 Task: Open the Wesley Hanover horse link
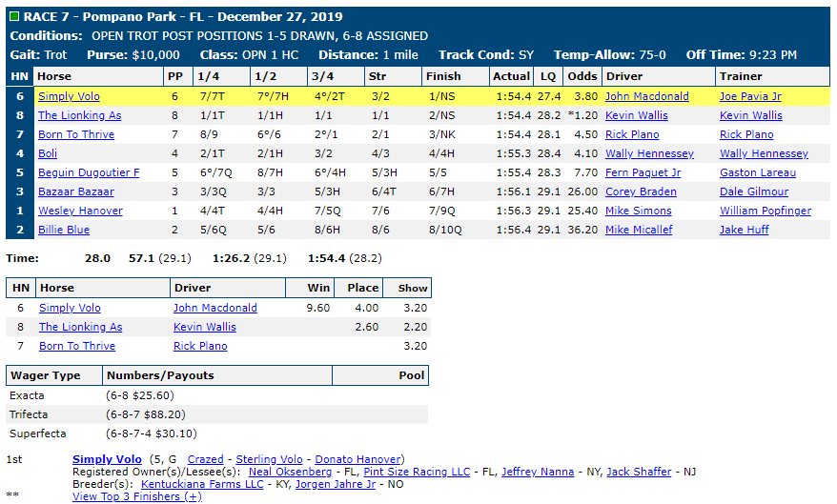click(x=80, y=211)
